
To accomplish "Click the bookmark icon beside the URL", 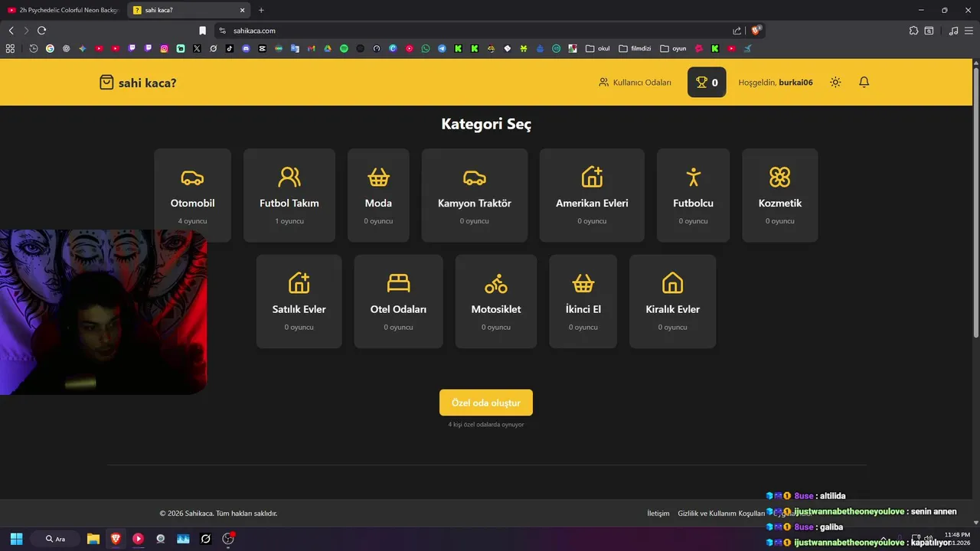I will [202, 31].
